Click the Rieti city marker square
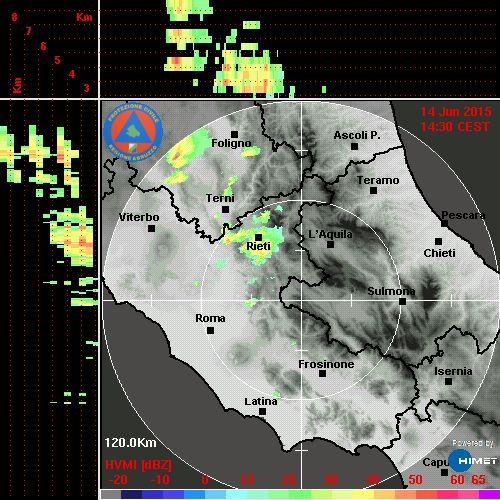Image resolution: width=500 pixels, height=500 pixels. (258, 237)
